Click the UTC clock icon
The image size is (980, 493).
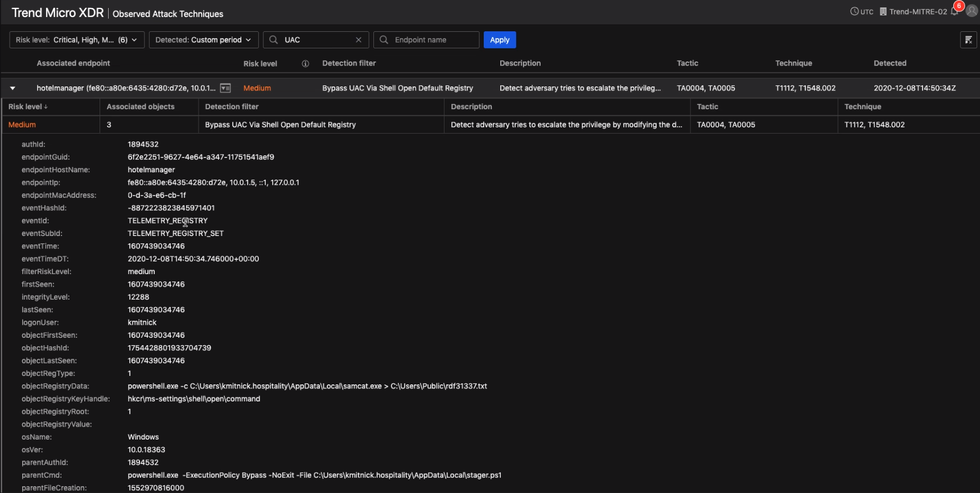point(854,11)
